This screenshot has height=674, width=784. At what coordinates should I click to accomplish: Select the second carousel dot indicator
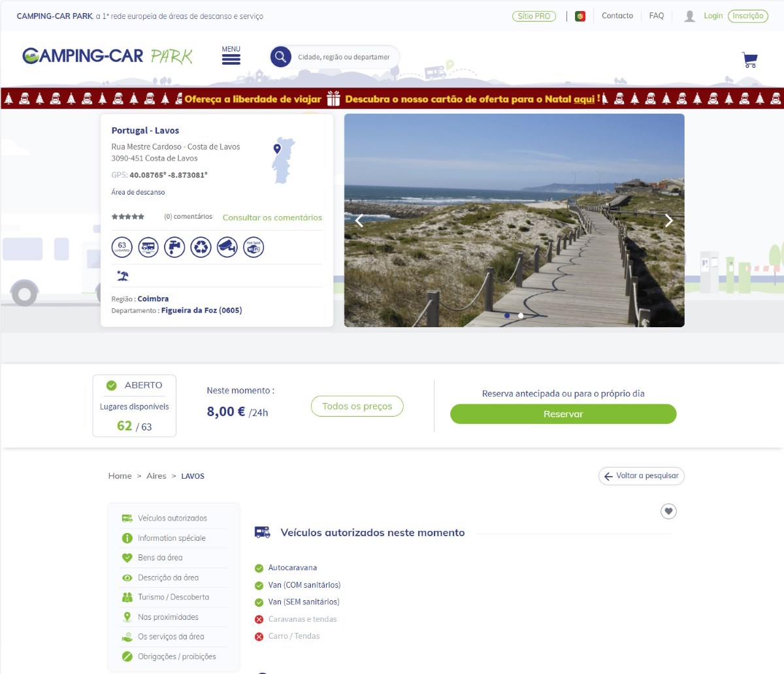click(x=521, y=315)
